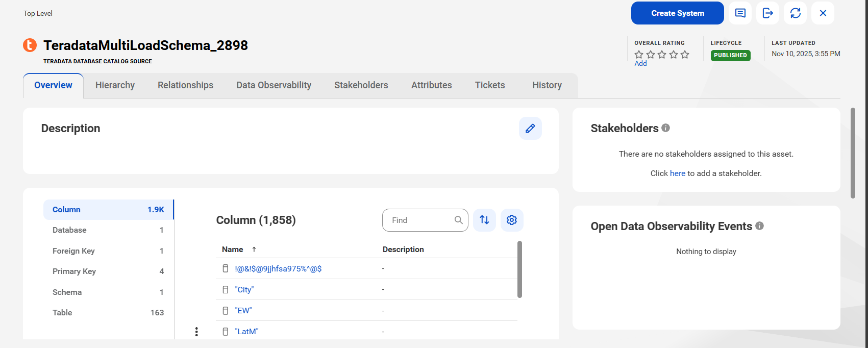Open the Attributes tab
The height and width of the screenshot is (348, 868).
point(431,85)
